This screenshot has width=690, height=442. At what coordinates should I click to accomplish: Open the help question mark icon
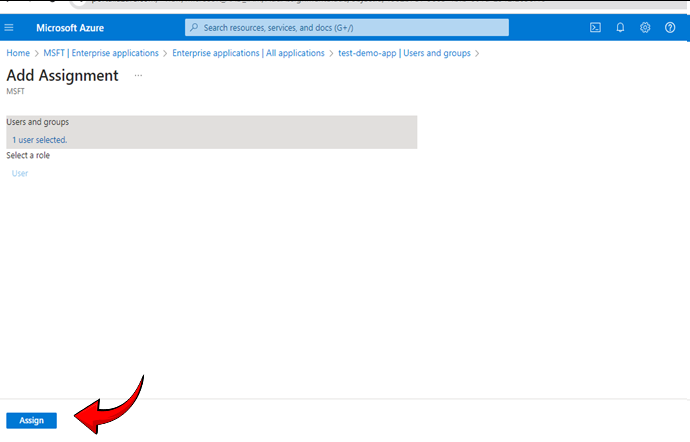point(670,28)
